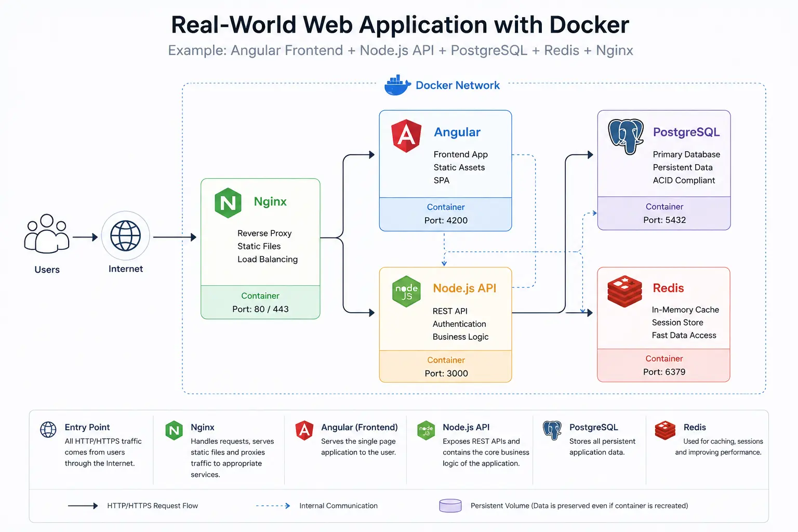Click the "Users" label under the people icon

coord(47,270)
